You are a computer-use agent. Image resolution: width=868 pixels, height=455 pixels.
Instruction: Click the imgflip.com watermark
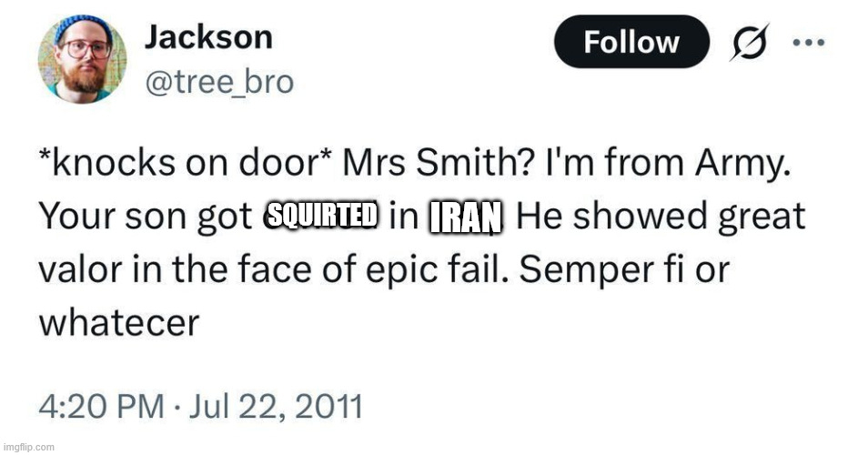click(x=29, y=446)
